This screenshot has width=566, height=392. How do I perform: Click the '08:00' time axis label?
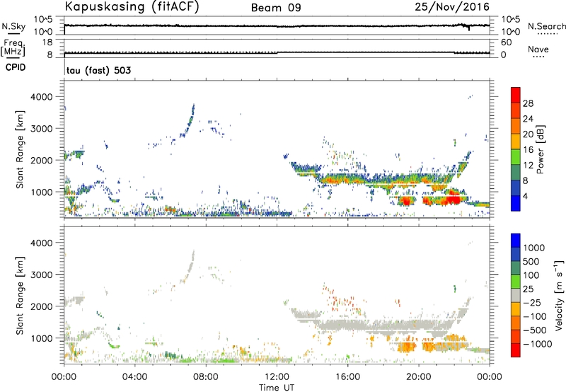(x=206, y=377)
